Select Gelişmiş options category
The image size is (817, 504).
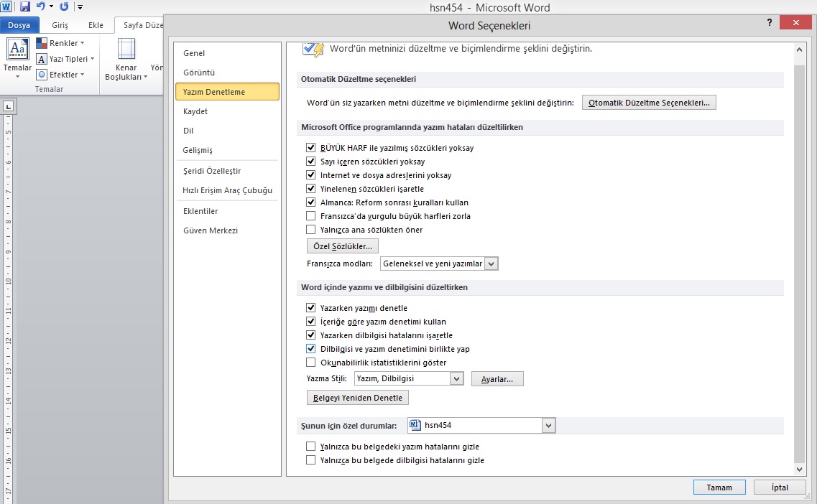(x=227, y=150)
